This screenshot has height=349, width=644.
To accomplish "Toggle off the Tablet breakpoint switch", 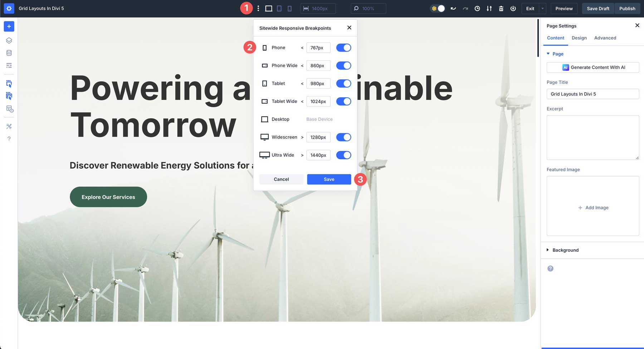I will (x=343, y=83).
